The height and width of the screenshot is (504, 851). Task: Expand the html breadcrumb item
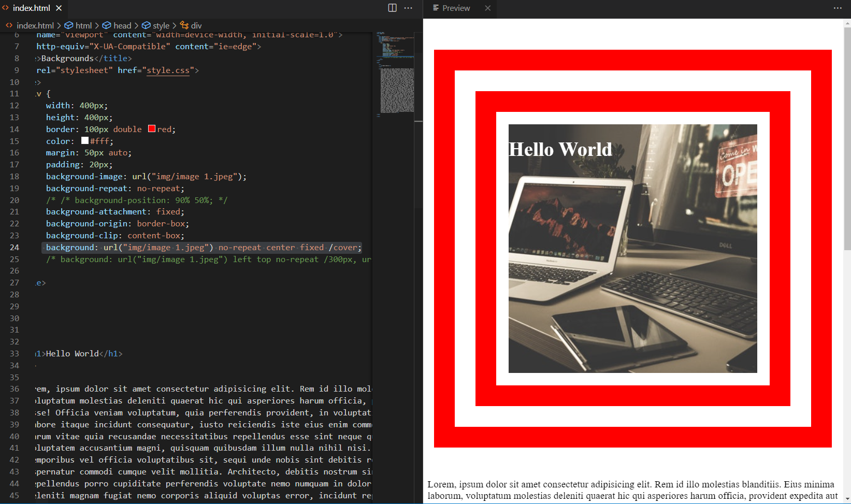(x=83, y=25)
